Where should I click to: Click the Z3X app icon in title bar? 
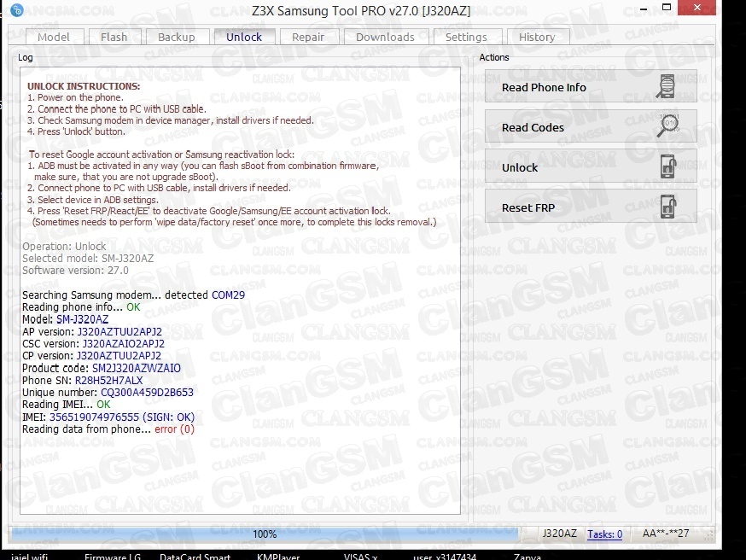coord(17,10)
